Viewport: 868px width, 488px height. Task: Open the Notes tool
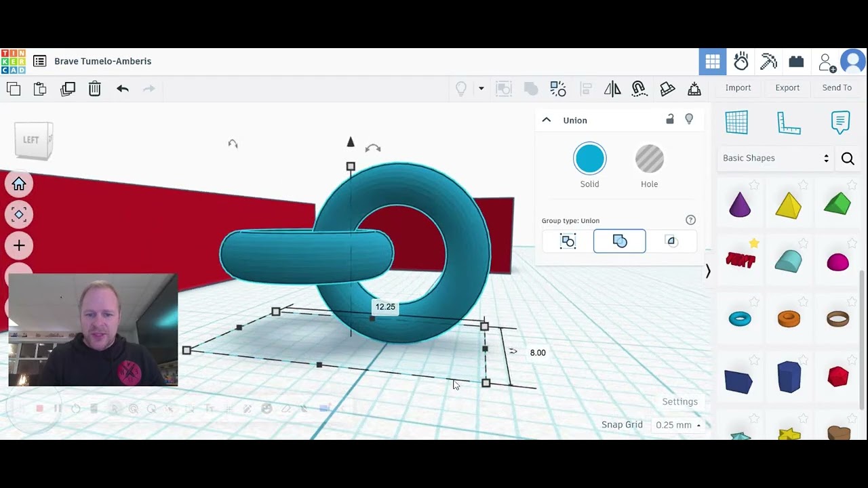point(840,123)
